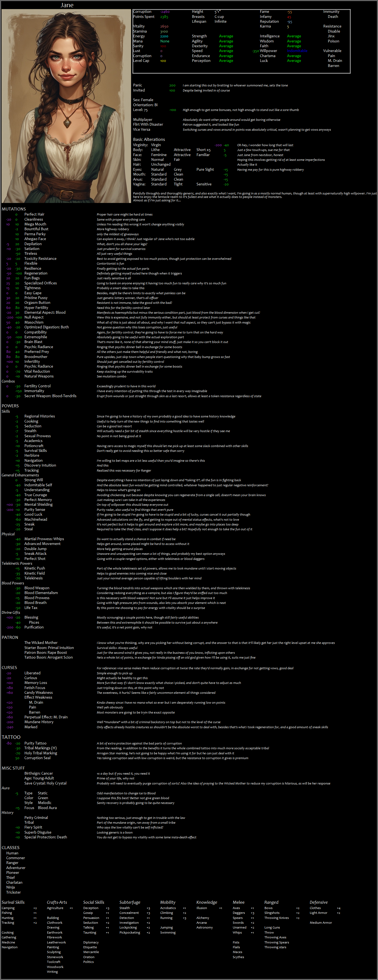Click the "Acrobatics" skill
The width and height of the screenshot is (378, 980).
(x=168, y=908)
